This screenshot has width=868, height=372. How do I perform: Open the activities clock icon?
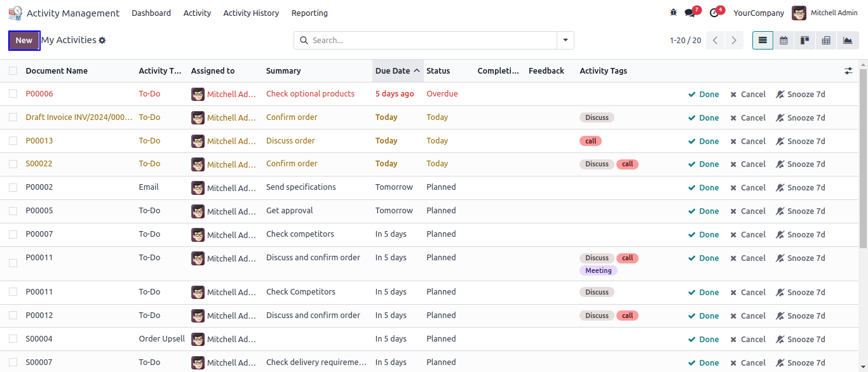(x=714, y=13)
